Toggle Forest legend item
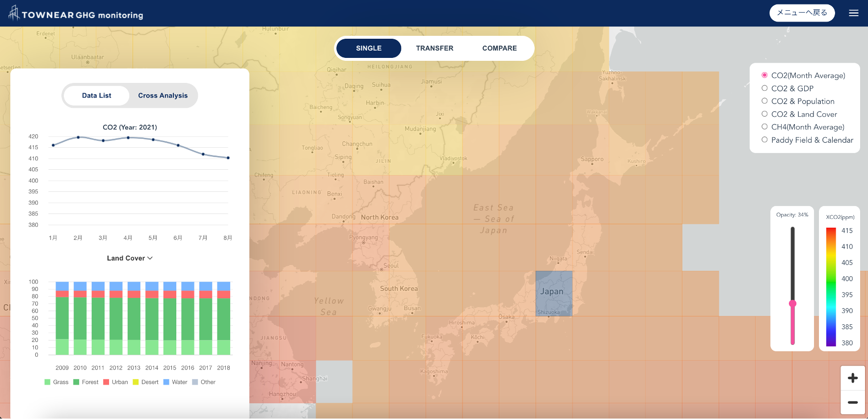Image resolution: width=868 pixels, height=419 pixels. click(x=86, y=382)
